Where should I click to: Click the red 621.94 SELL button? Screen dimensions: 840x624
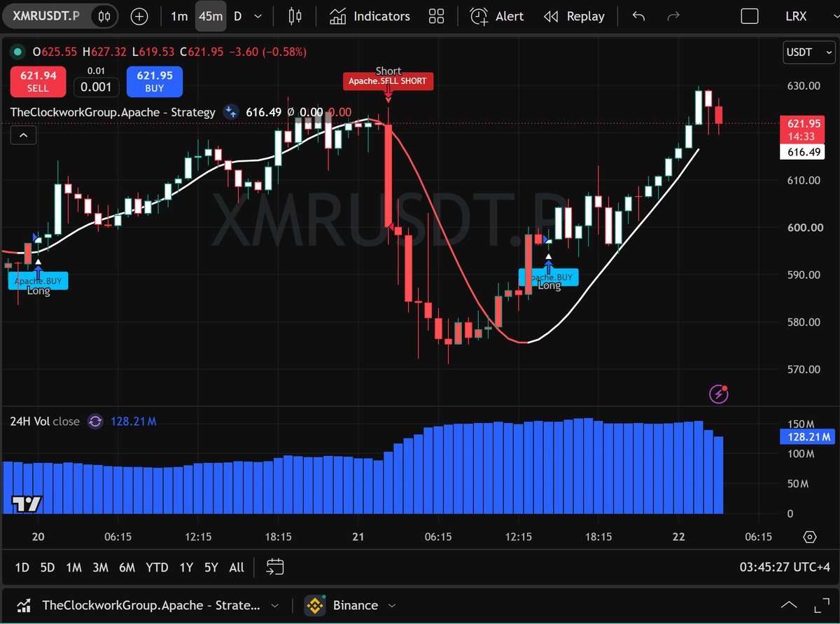pos(38,81)
